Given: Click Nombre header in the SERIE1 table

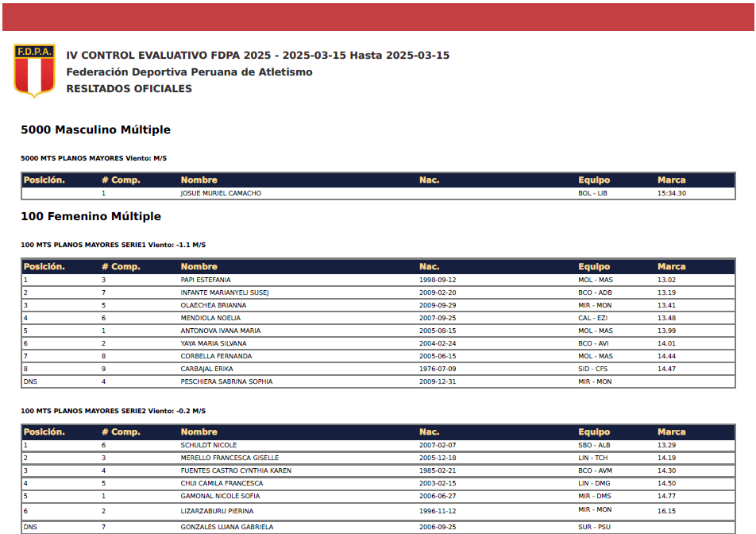Looking at the screenshot, I should coord(199,267).
